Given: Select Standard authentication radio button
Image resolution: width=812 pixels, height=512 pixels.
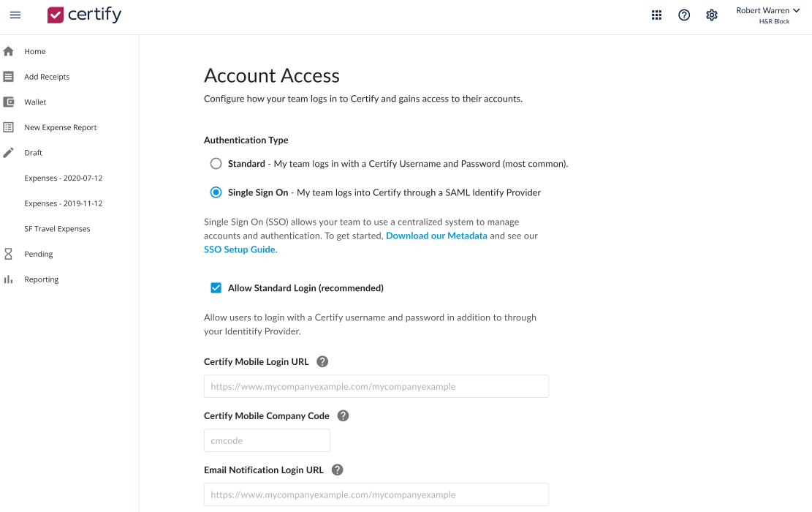Looking at the screenshot, I should coord(216,164).
